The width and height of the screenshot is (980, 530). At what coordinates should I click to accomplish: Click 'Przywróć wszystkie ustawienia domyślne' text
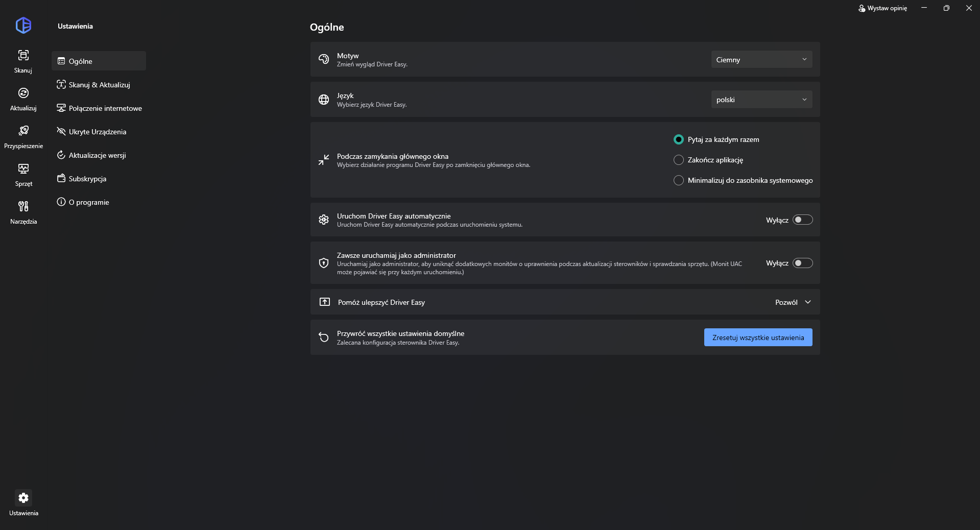pos(400,333)
